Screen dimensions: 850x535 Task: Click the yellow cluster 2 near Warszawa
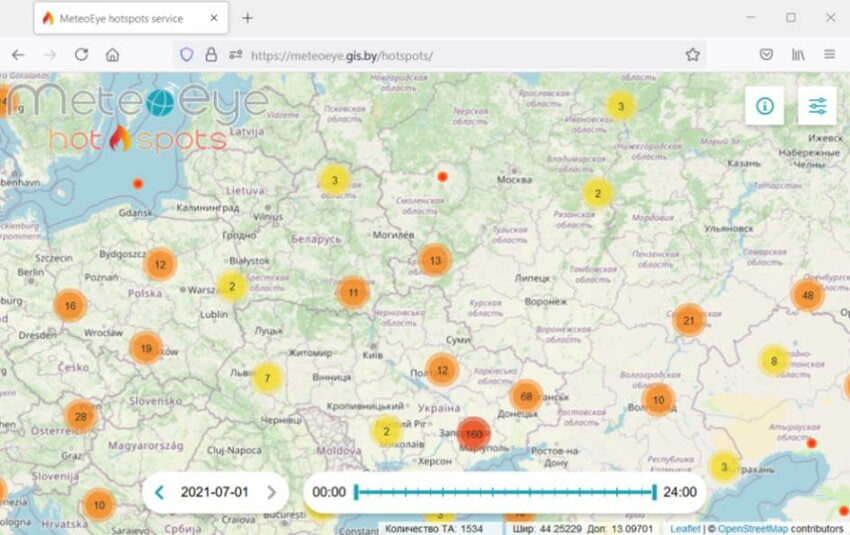pyautogui.click(x=232, y=287)
